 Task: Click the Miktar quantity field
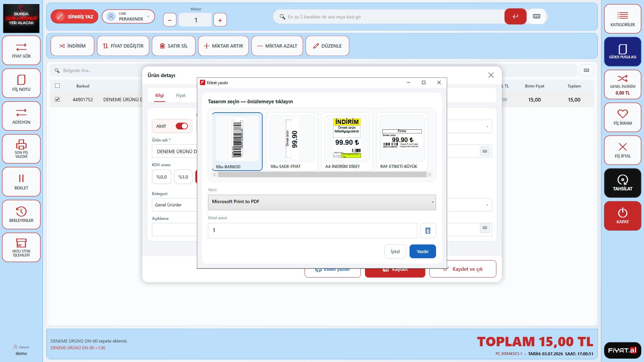[196, 20]
